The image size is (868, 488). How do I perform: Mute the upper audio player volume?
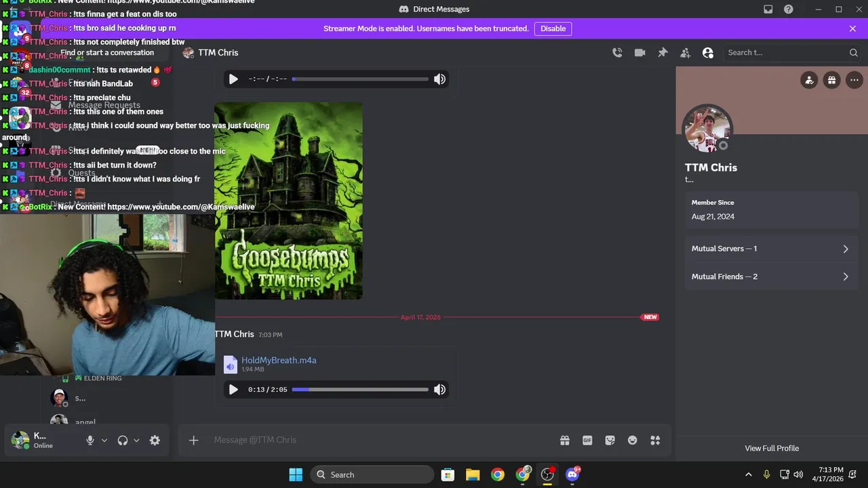(x=440, y=79)
